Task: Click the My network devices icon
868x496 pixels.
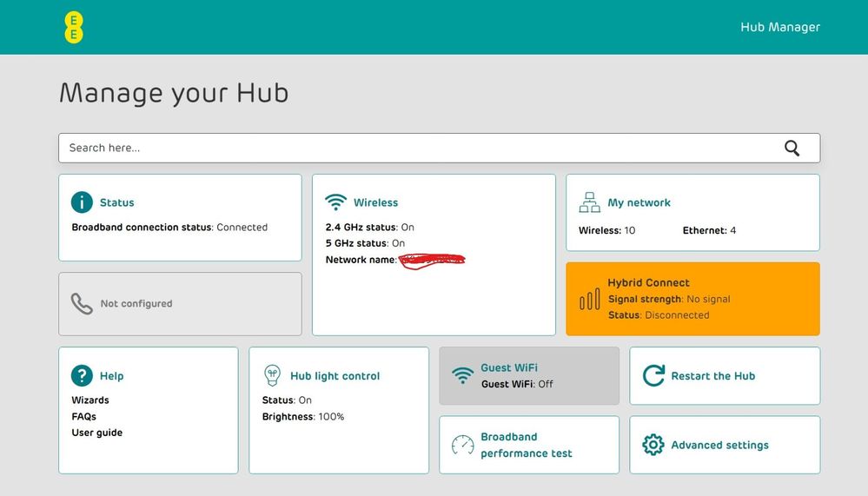Action: [590, 202]
